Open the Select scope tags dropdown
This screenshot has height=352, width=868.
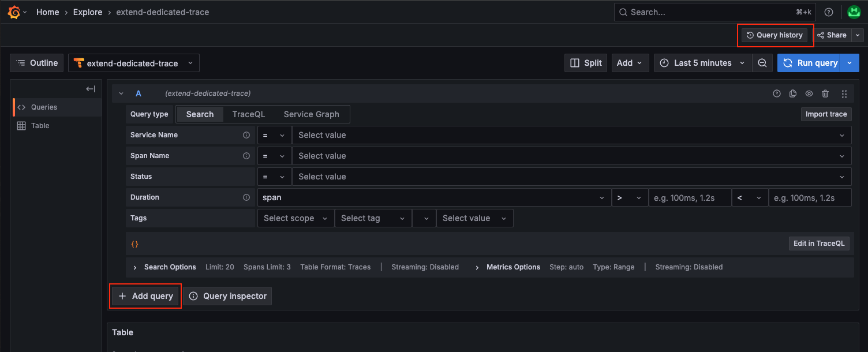[x=295, y=218]
